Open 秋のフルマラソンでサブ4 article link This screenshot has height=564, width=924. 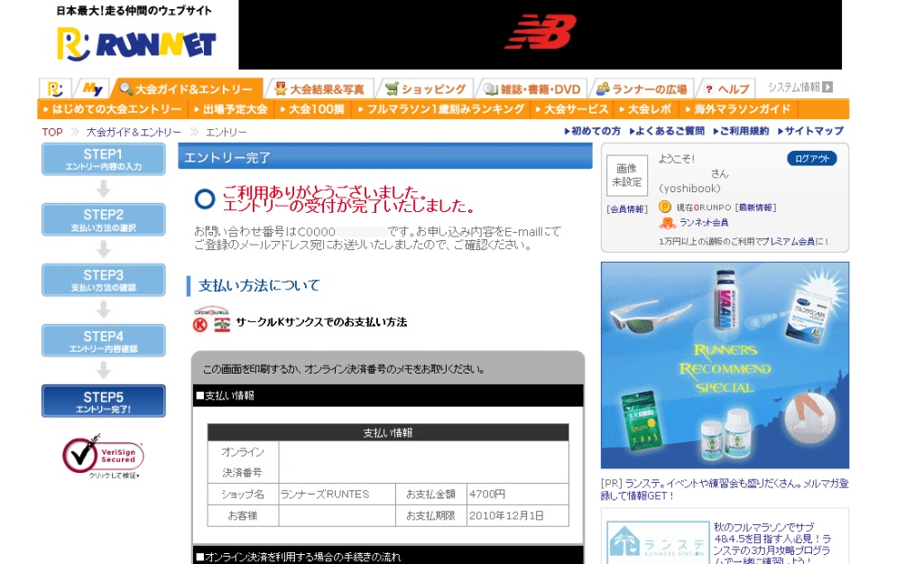click(772, 543)
